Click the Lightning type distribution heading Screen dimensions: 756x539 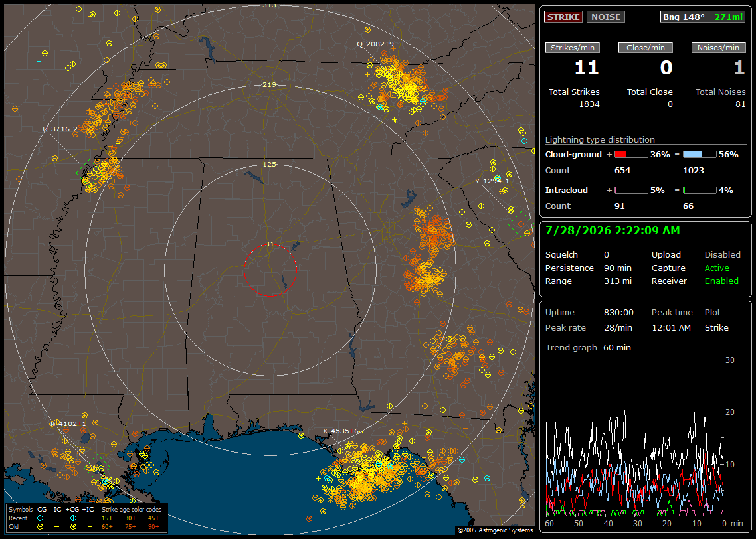click(x=600, y=139)
